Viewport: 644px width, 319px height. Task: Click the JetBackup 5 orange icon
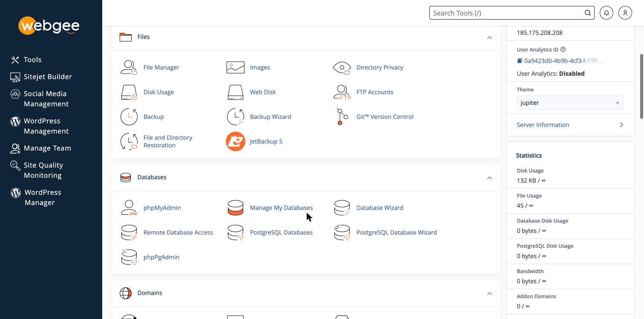point(235,141)
